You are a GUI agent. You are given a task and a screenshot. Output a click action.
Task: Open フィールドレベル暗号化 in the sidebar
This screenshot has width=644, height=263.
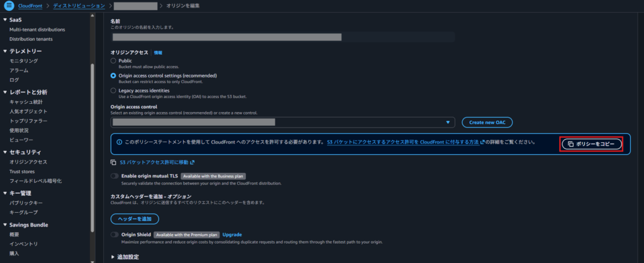[x=36, y=181]
